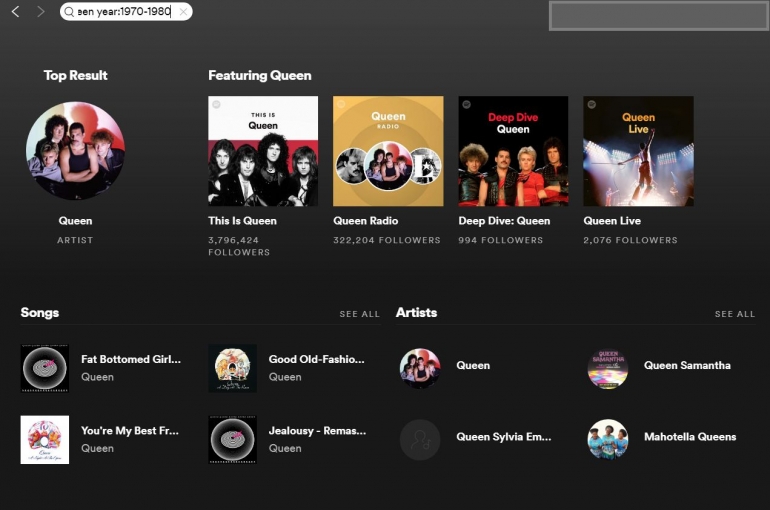Open the Queen top result artist image
The height and width of the screenshot is (510, 770).
point(75,151)
